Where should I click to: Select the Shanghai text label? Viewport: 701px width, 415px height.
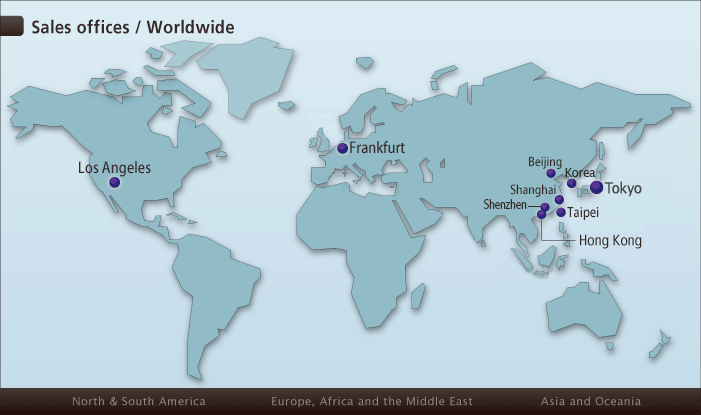[532, 189]
